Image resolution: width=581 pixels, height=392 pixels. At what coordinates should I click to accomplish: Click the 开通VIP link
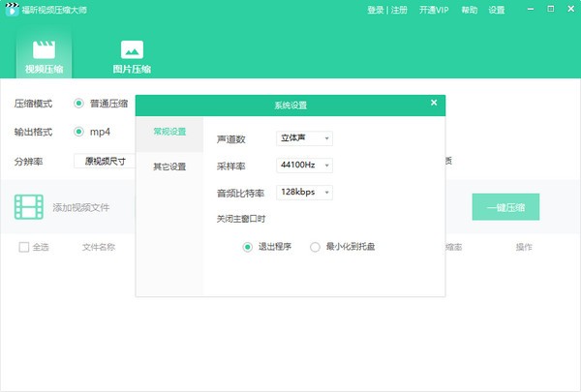tap(434, 11)
